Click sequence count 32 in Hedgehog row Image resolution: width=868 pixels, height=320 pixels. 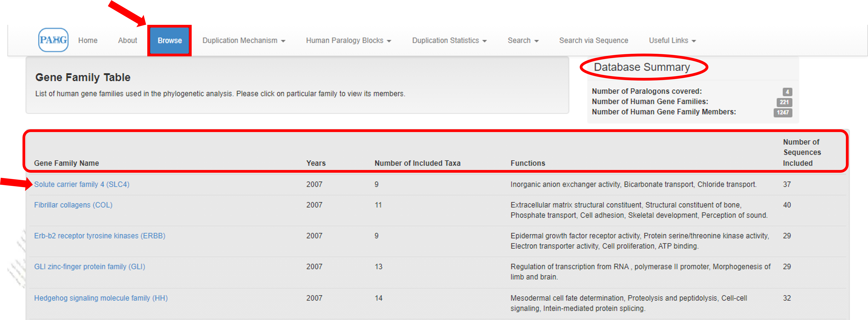coord(787,298)
